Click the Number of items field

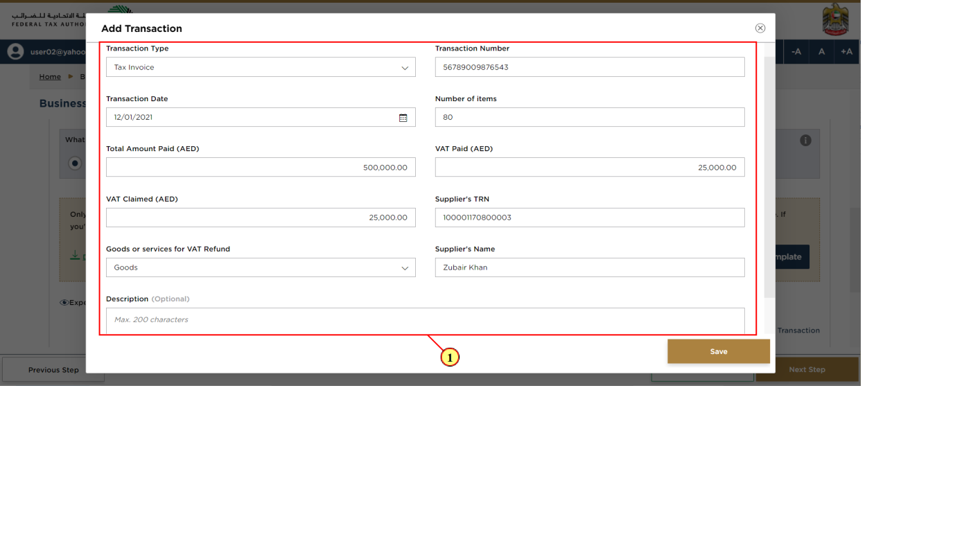point(590,117)
